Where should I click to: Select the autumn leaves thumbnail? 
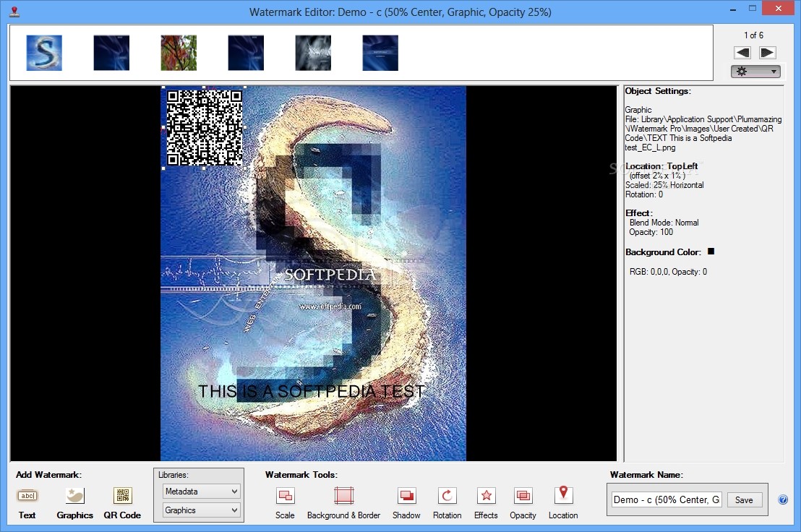[x=179, y=53]
